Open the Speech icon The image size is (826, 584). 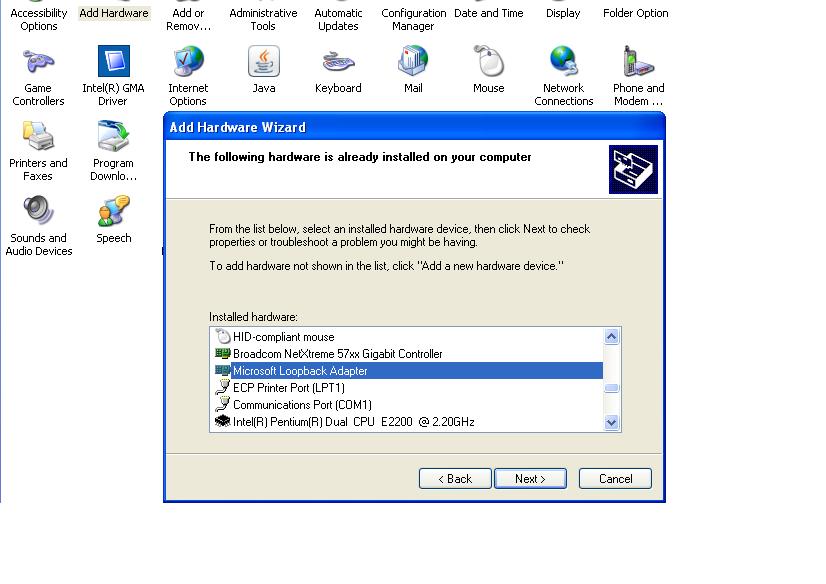coord(113,211)
